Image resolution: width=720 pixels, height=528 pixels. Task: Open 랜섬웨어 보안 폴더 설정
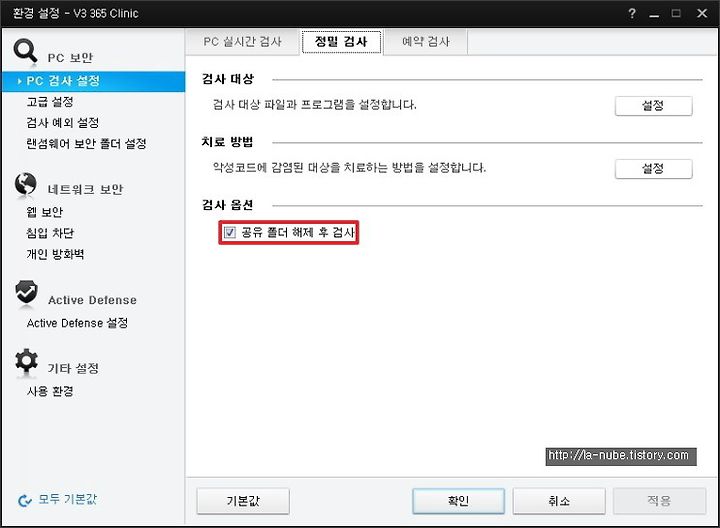pyautogui.click(x=86, y=144)
